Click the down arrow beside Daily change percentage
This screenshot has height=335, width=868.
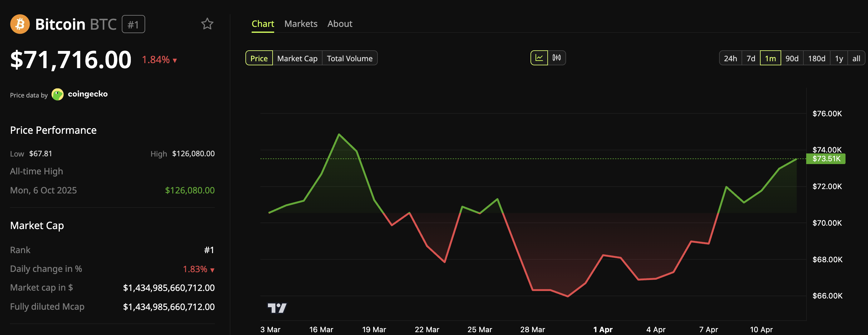click(x=212, y=270)
